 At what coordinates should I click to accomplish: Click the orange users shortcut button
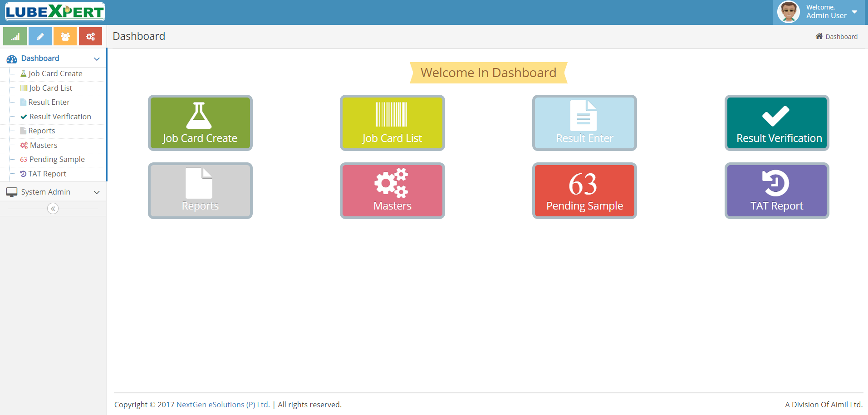click(x=65, y=36)
